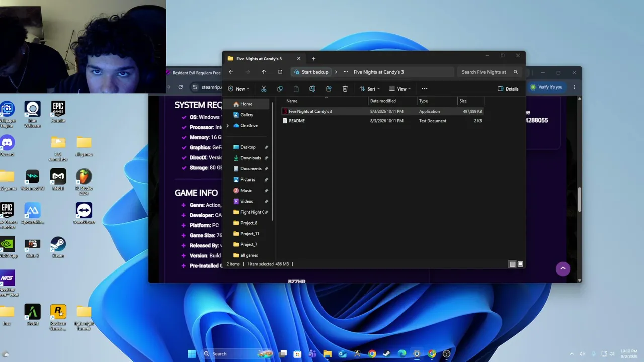
Task: Select the Steam desktop shortcut
Action: click(58, 247)
